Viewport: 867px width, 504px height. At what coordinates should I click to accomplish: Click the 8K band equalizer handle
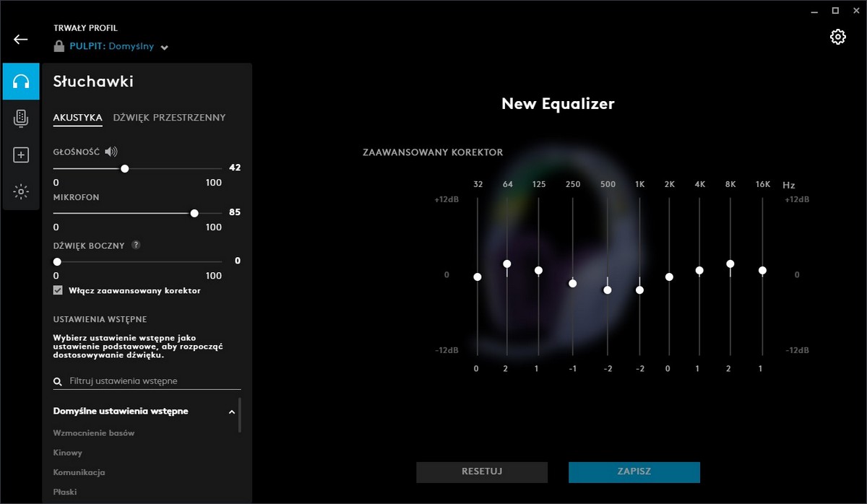[x=730, y=264]
